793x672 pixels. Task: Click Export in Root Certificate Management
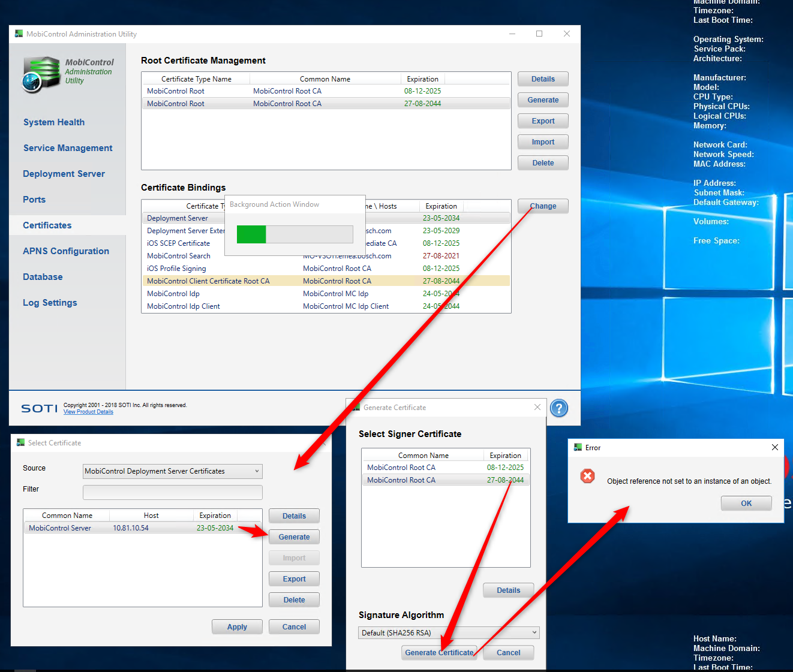[x=543, y=121]
